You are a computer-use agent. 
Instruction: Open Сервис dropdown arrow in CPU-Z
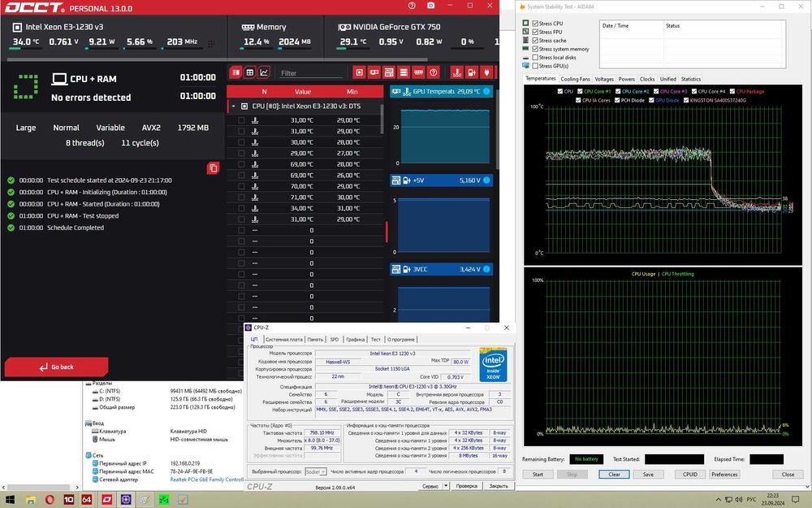coord(446,486)
